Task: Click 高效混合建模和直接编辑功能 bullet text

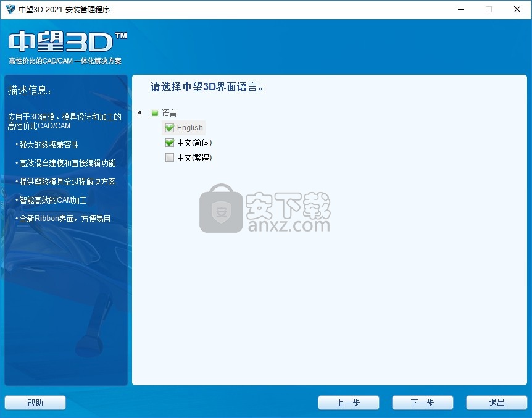Action: tap(67, 164)
